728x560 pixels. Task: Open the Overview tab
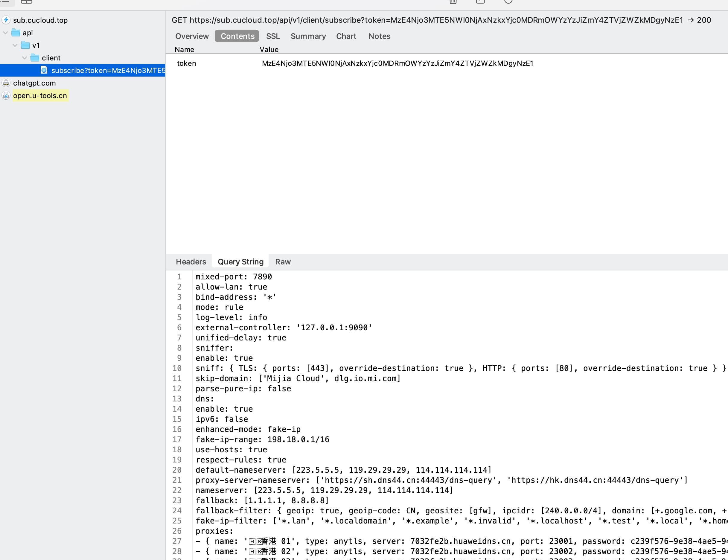click(x=192, y=36)
